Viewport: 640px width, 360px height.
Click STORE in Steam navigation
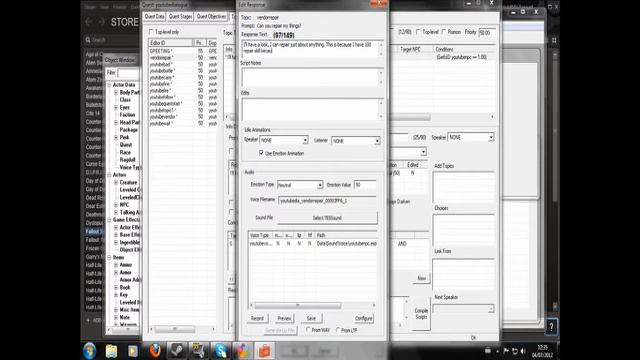coord(124,22)
